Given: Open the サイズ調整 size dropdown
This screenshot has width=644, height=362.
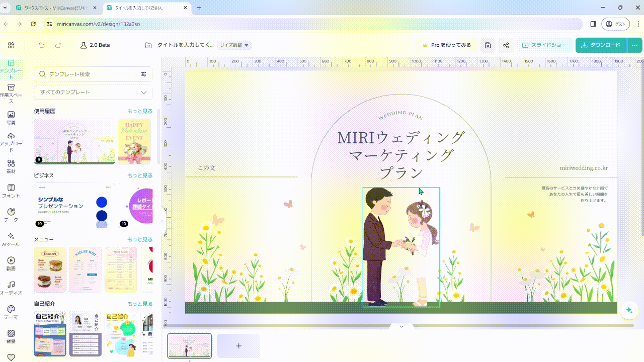Looking at the screenshot, I should click(234, 45).
